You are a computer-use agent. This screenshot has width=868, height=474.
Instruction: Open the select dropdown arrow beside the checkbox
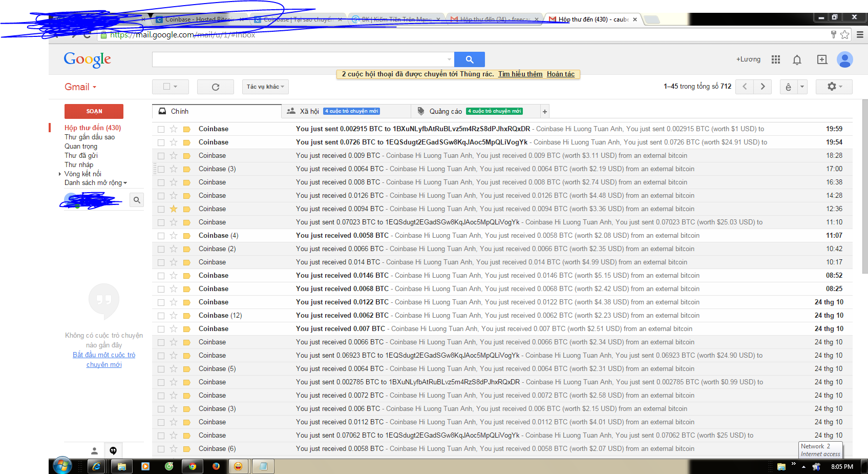(175, 87)
